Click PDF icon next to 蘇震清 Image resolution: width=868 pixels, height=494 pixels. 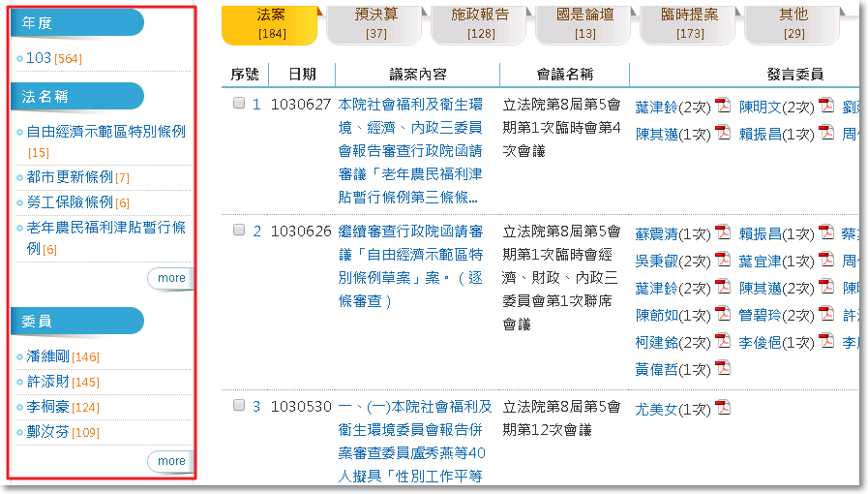tap(722, 232)
